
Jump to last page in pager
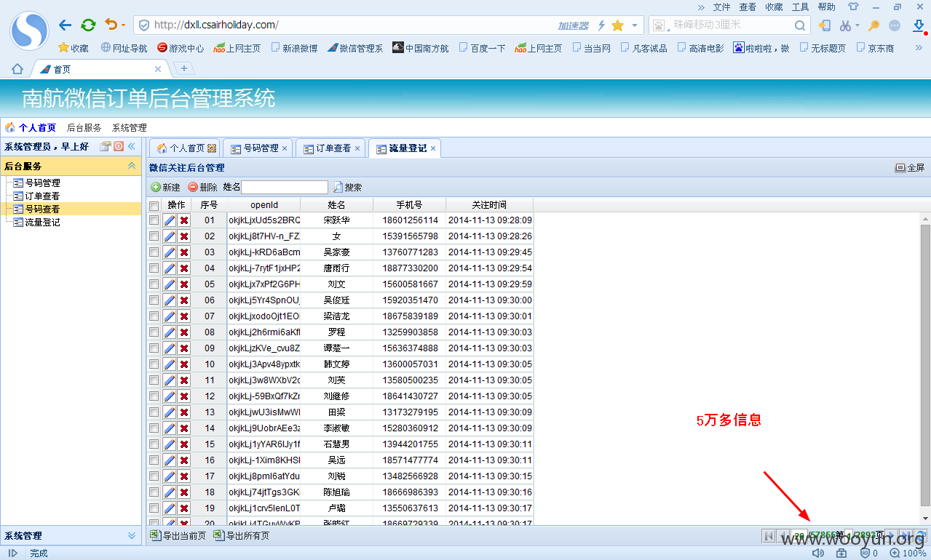point(905,536)
